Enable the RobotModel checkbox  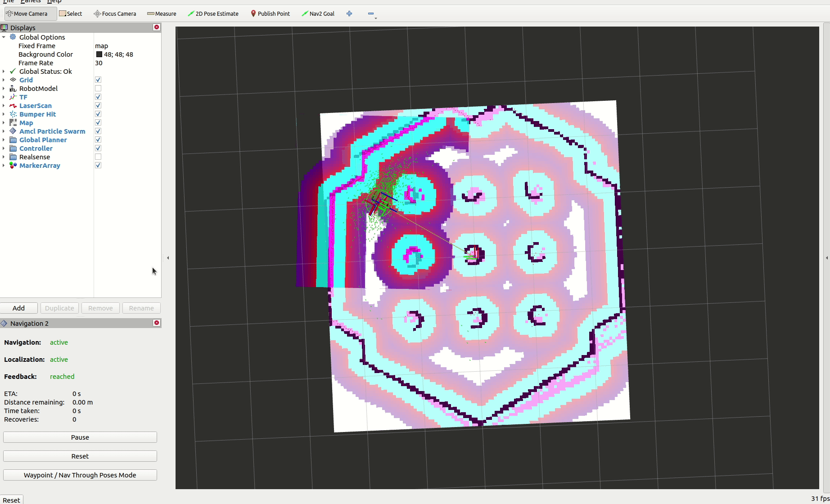coord(98,88)
